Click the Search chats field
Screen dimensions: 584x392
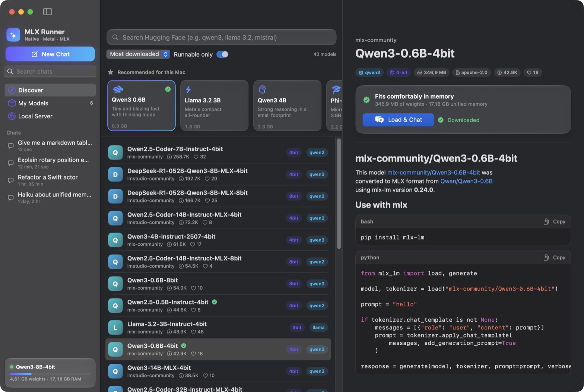tap(50, 71)
